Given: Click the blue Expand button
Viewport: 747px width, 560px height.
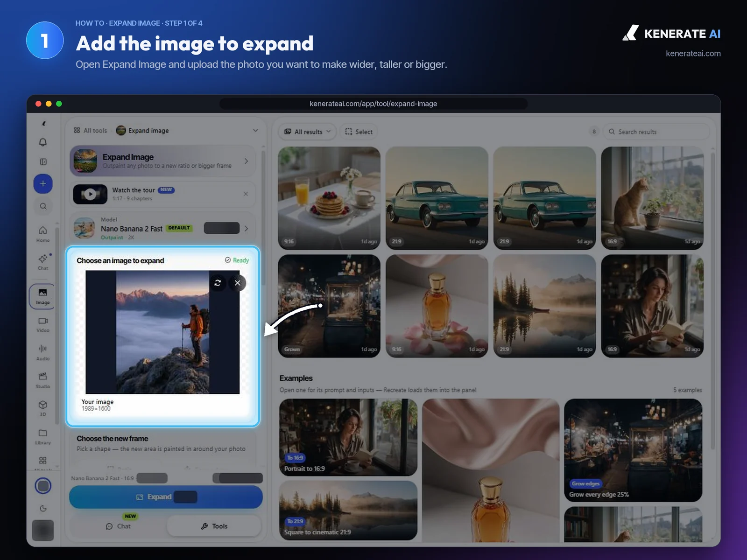Looking at the screenshot, I should (166, 497).
